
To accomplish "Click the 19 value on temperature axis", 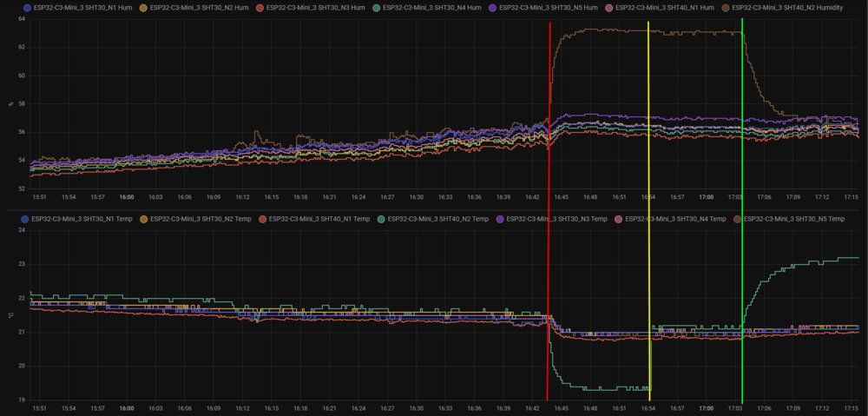I will coord(22,400).
